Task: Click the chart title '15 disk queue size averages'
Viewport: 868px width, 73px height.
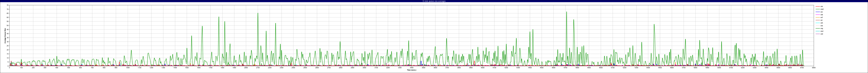Action: (434, 1)
